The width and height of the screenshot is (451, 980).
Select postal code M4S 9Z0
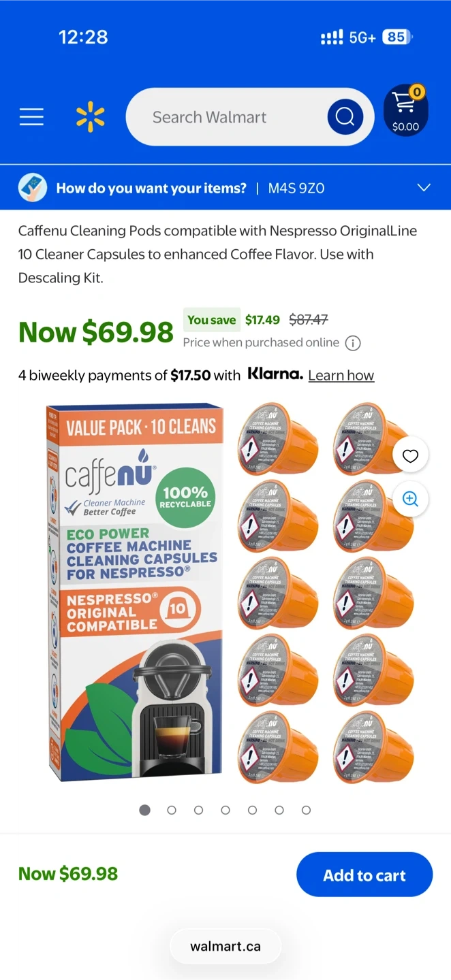click(x=296, y=188)
